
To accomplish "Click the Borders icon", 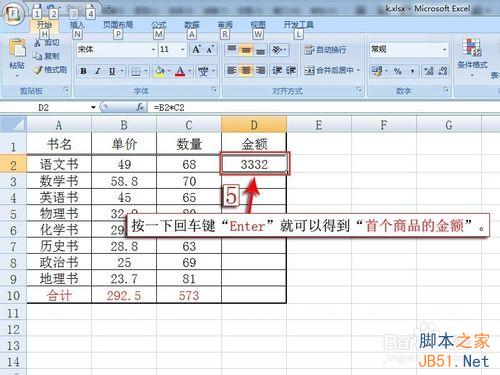I will (136, 71).
